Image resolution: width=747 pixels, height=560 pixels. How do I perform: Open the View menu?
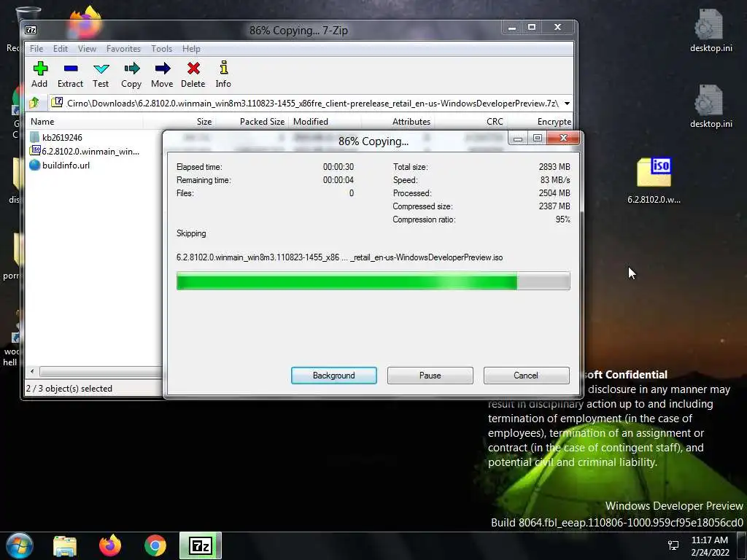click(x=87, y=49)
